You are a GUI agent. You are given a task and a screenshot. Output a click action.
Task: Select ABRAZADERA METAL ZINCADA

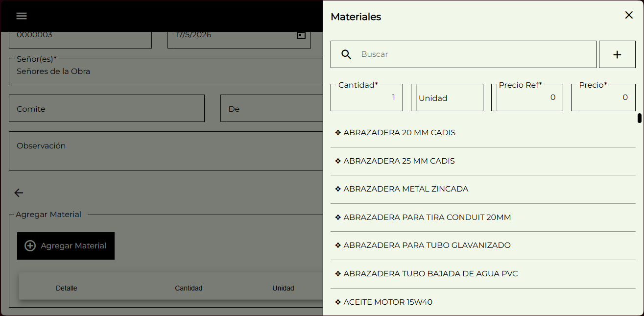coord(483,189)
